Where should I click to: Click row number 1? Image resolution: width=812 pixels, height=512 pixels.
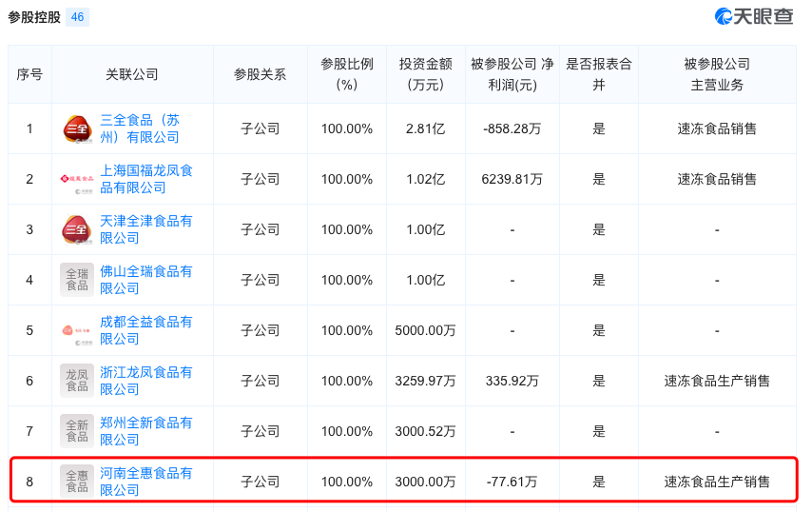click(x=29, y=128)
